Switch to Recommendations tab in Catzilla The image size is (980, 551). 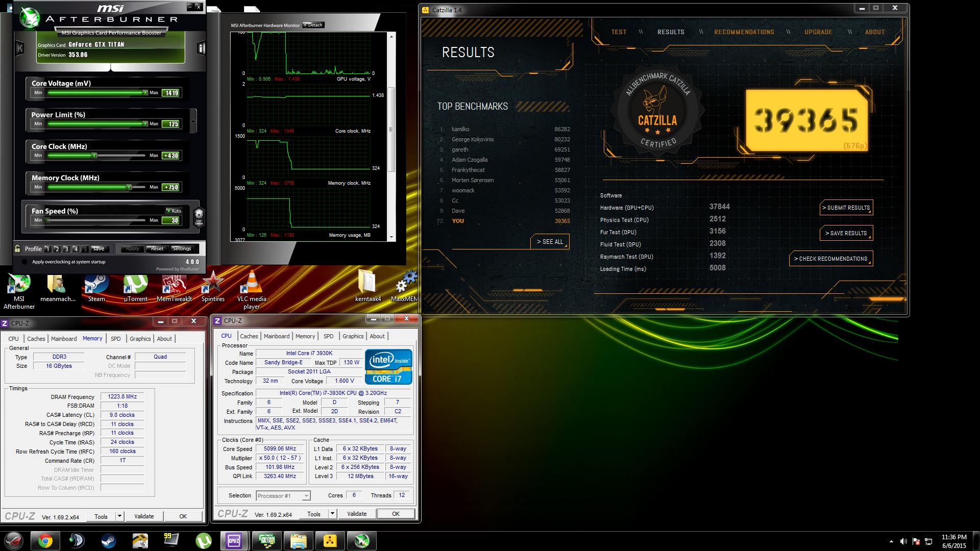(744, 32)
